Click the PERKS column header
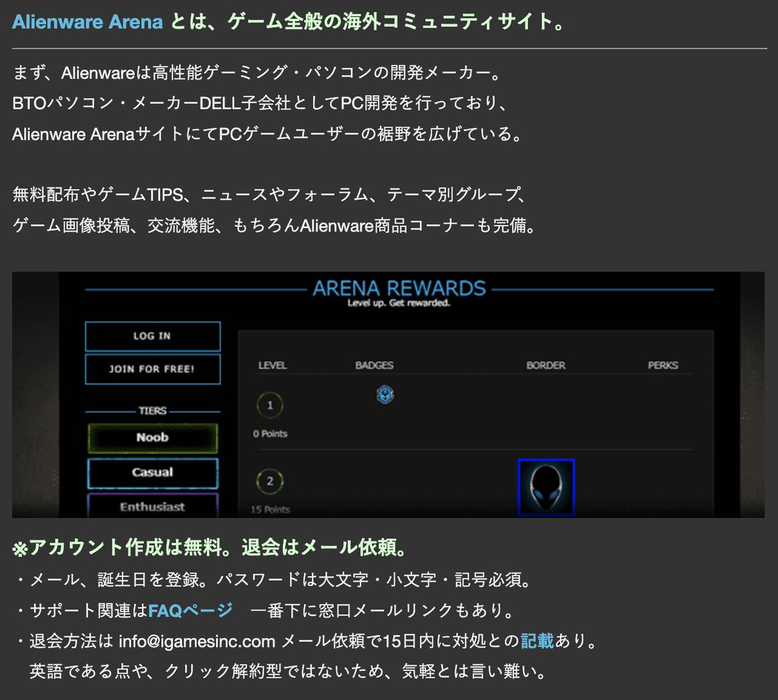The height and width of the screenshot is (700, 778). [x=663, y=366]
